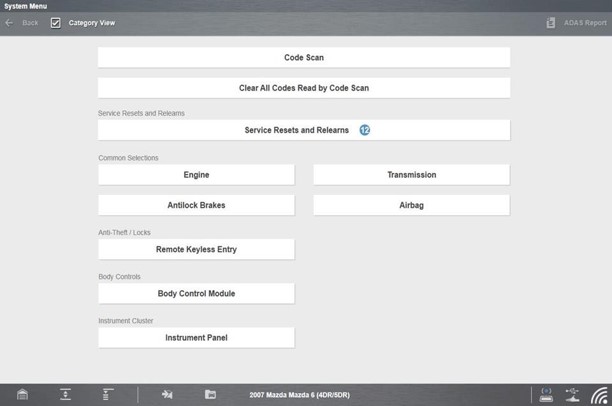The height and width of the screenshot is (406, 612).
Task: Select Body Control Module
Action: (196, 294)
